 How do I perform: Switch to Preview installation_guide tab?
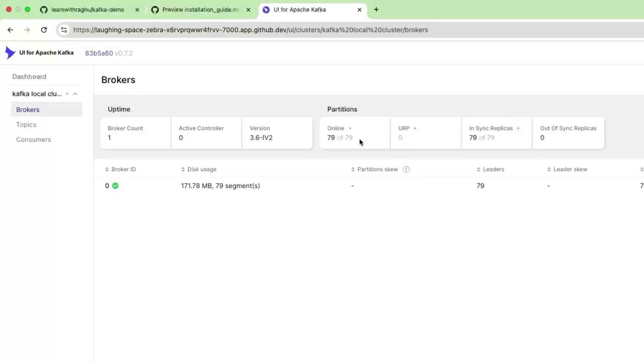click(201, 10)
